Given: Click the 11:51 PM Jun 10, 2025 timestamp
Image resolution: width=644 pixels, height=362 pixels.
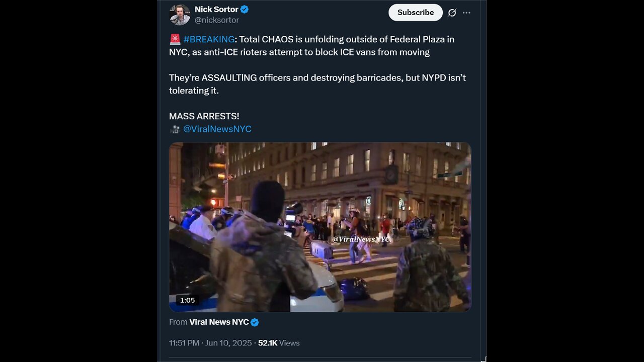Looking at the screenshot, I should pos(210,343).
